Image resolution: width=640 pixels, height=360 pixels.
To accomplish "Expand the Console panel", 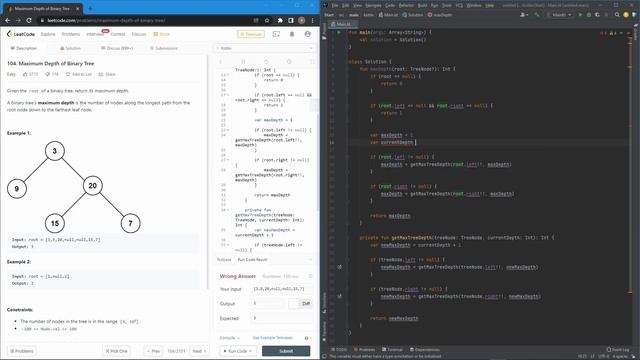I will pyautogui.click(x=229, y=338).
